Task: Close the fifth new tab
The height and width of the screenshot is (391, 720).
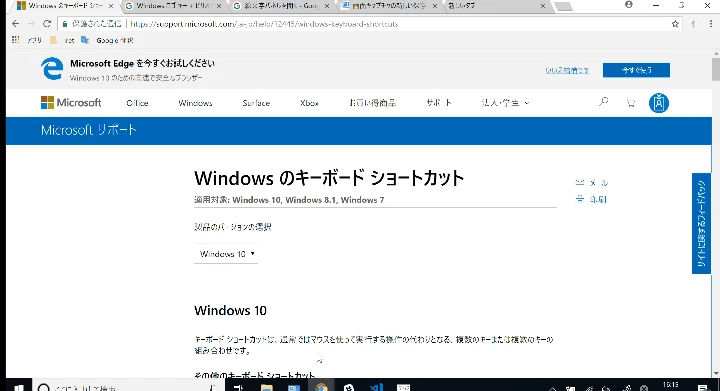Action: (543, 6)
